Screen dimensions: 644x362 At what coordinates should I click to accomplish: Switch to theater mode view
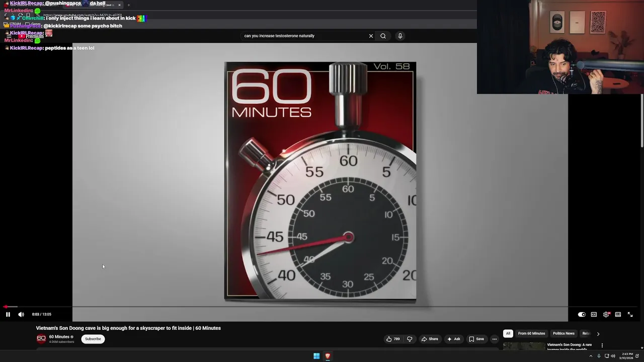click(x=618, y=314)
